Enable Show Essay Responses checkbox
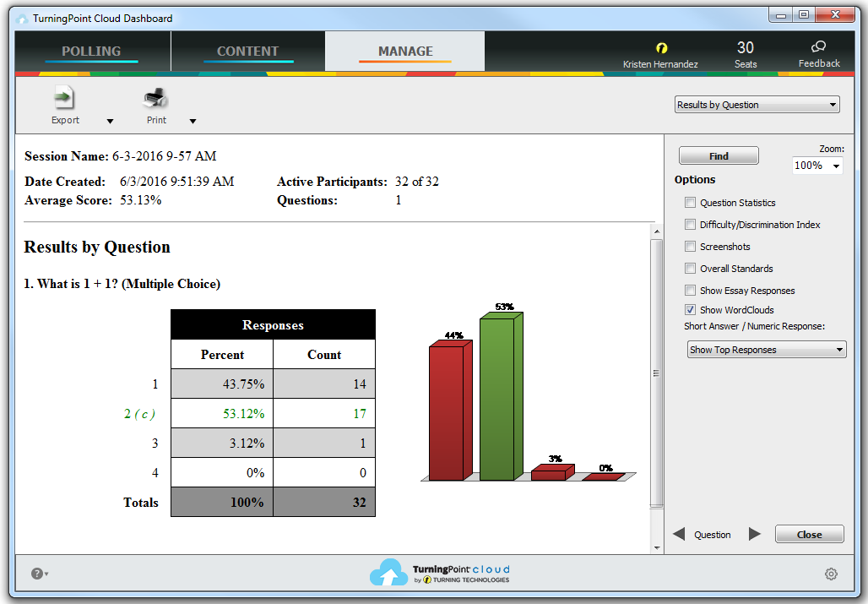 click(690, 290)
